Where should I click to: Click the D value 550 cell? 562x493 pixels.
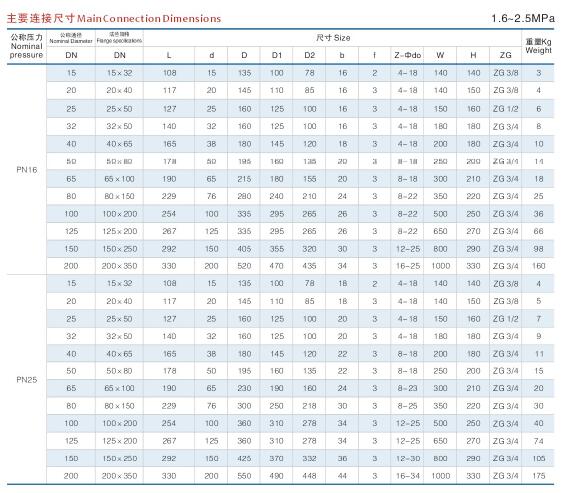[x=244, y=476]
